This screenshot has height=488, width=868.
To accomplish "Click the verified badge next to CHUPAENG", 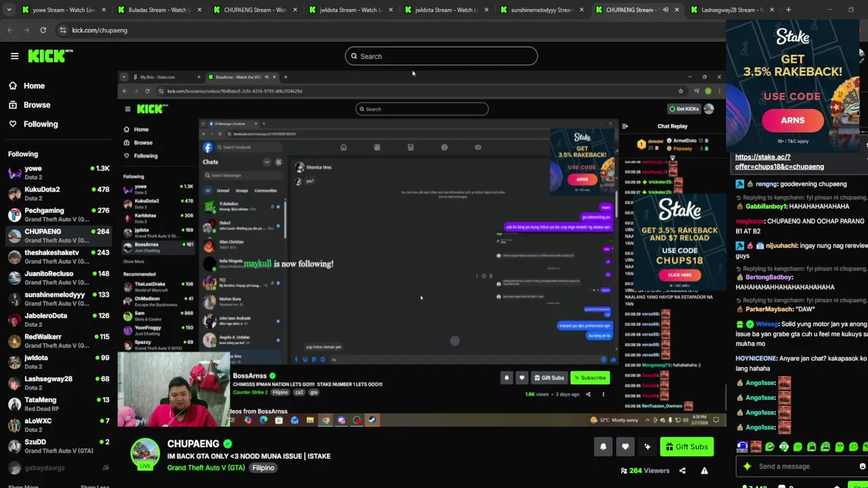I will pyautogui.click(x=228, y=444).
